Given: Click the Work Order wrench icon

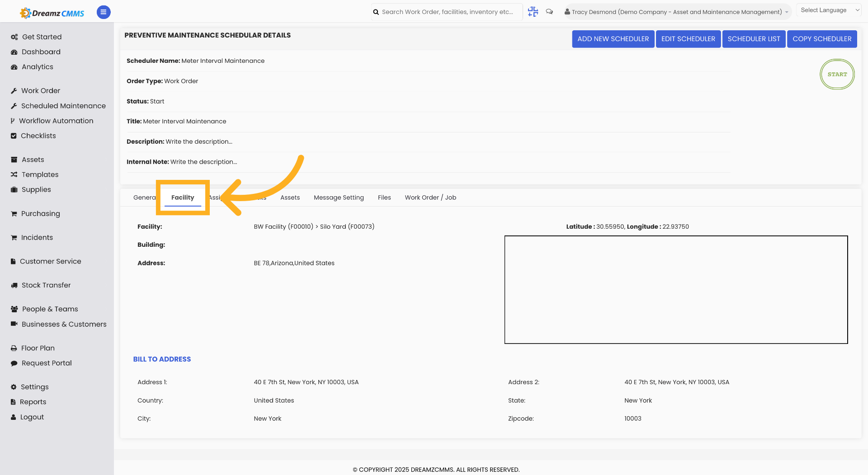Looking at the screenshot, I should [14, 91].
